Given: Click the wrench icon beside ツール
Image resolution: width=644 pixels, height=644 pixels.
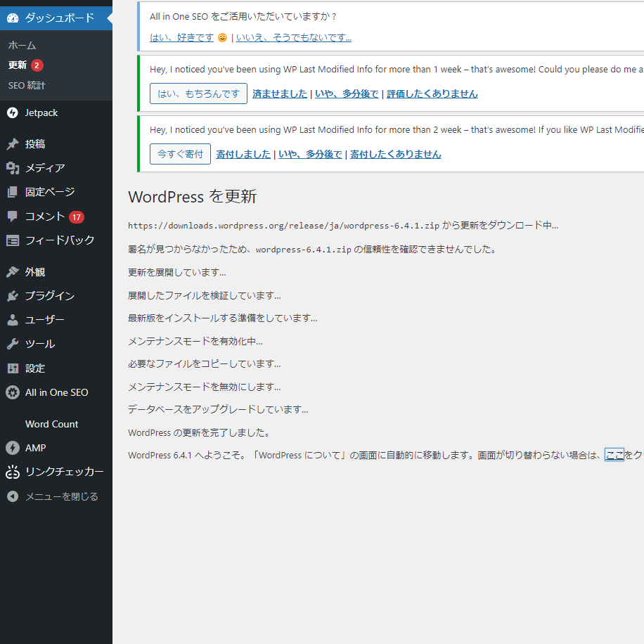Looking at the screenshot, I should coord(13,344).
